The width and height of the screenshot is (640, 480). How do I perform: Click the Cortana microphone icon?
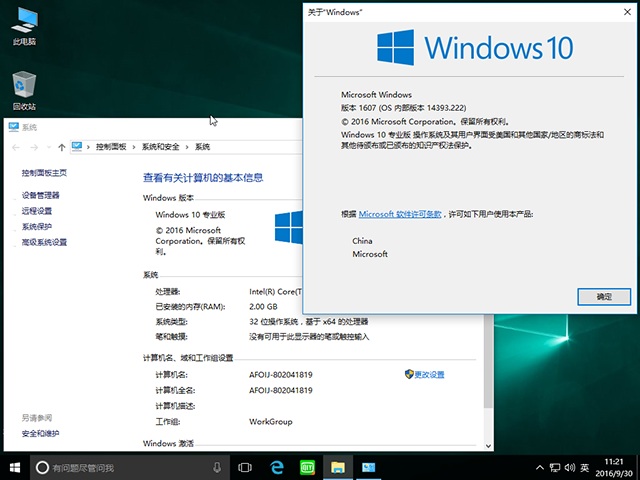(216, 467)
